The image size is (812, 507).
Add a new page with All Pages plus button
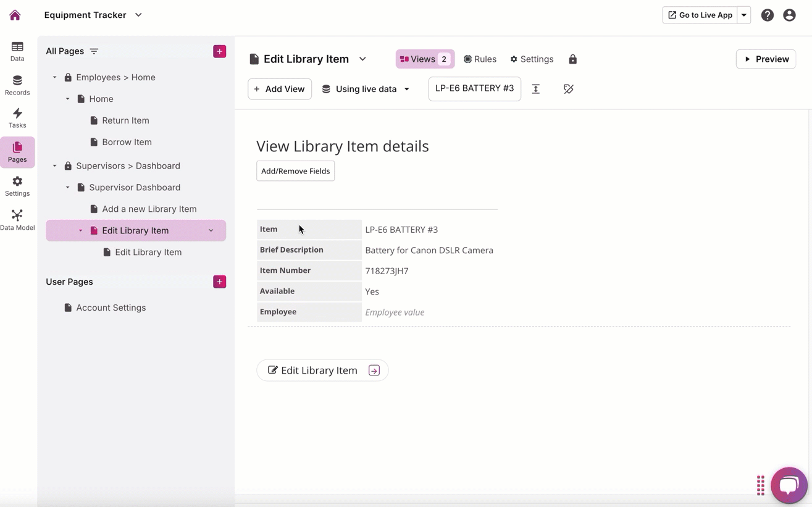click(x=219, y=51)
